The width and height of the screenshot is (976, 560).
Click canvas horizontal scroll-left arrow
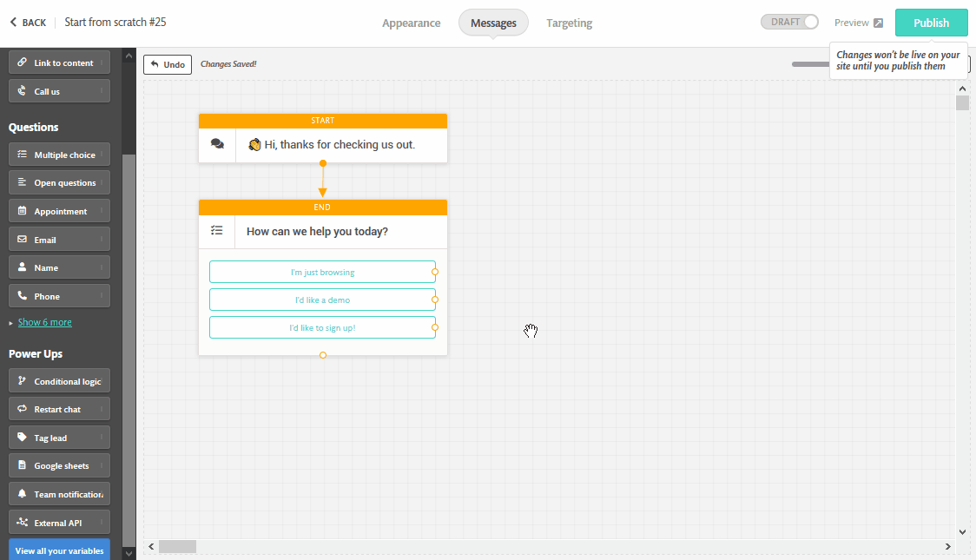pos(151,546)
